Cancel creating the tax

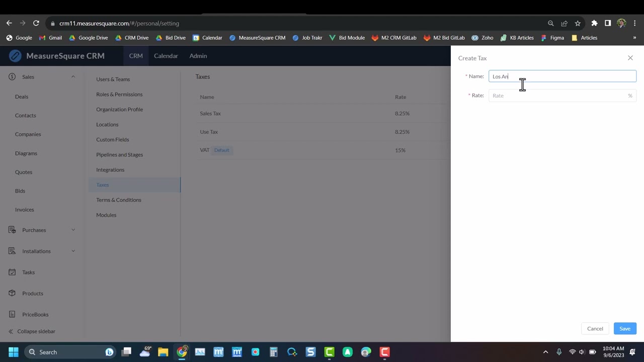[595, 329]
